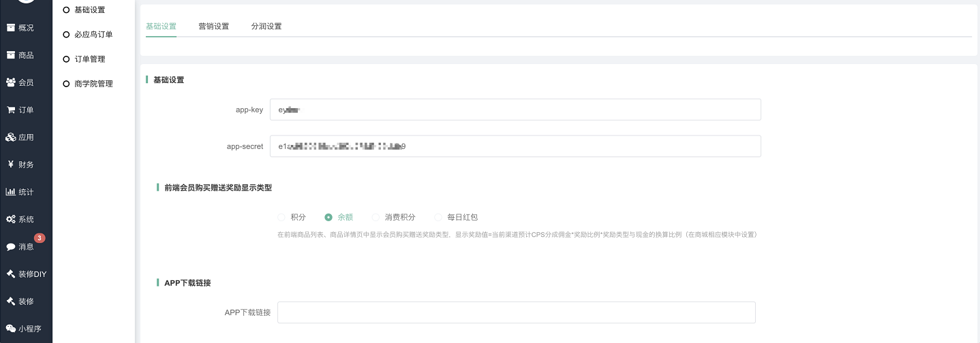The image size is (980, 343).
Task: Click the 系统 gears icon
Action: [x=10, y=219]
